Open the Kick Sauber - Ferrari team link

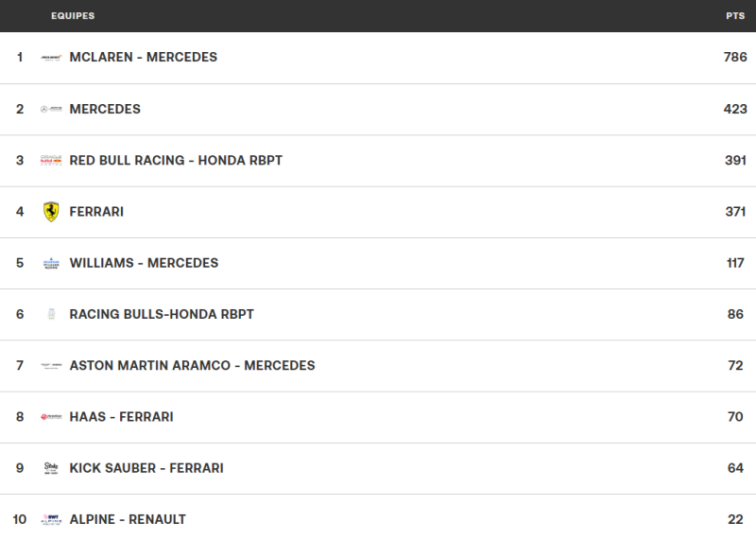146,468
